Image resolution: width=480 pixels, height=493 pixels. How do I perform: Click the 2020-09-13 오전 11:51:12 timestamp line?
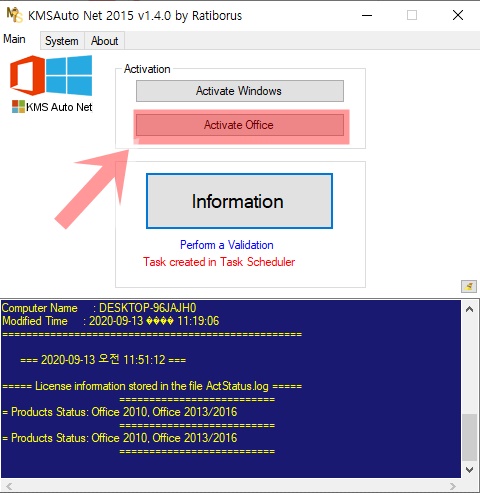[103, 360]
